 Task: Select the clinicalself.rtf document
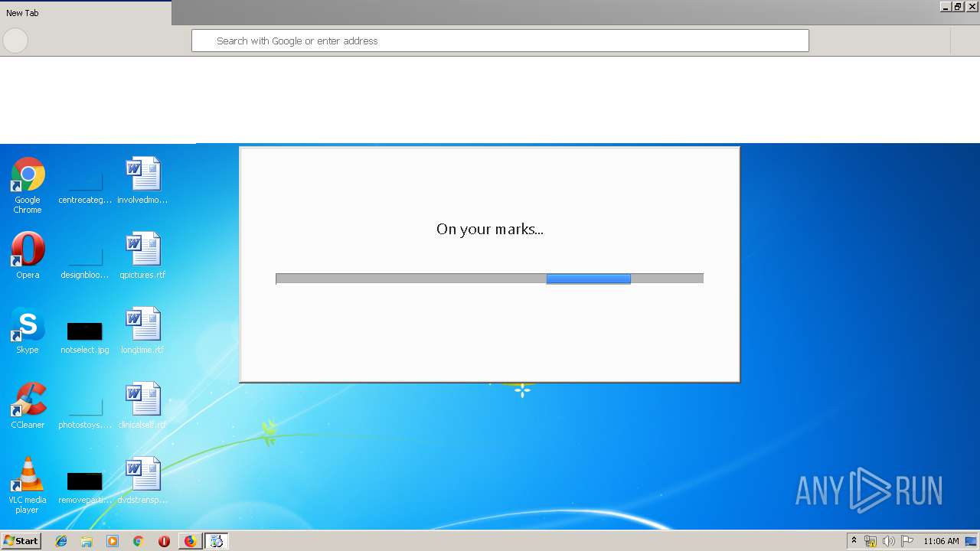point(142,406)
